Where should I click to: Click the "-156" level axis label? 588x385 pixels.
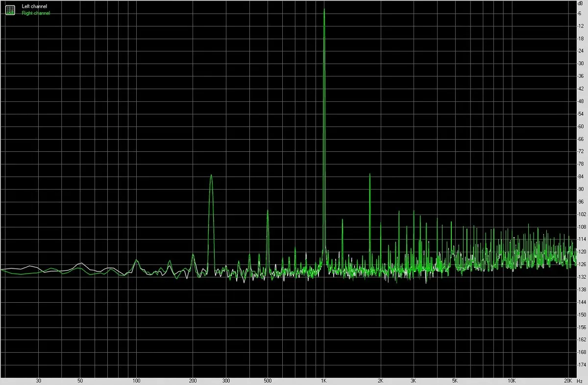click(x=581, y=327)
